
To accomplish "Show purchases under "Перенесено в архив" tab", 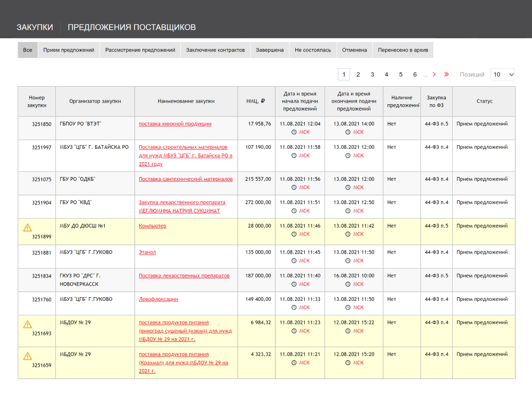I will (403, 50).
